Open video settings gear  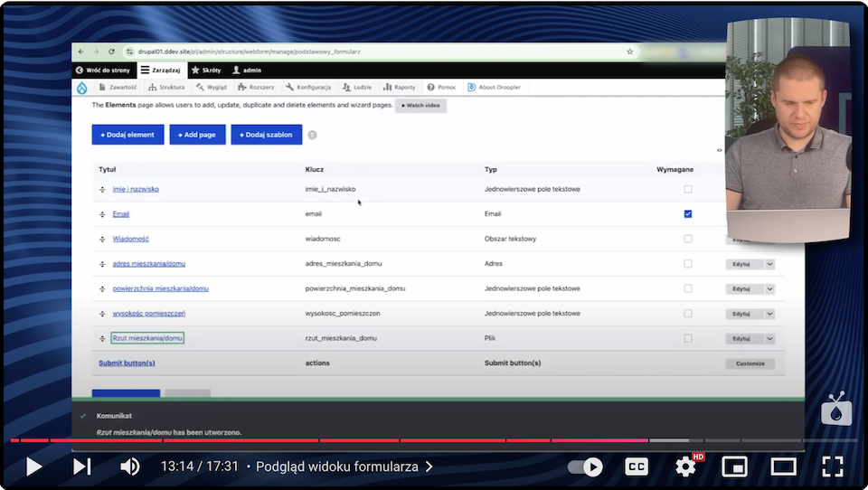pos(686,466)
